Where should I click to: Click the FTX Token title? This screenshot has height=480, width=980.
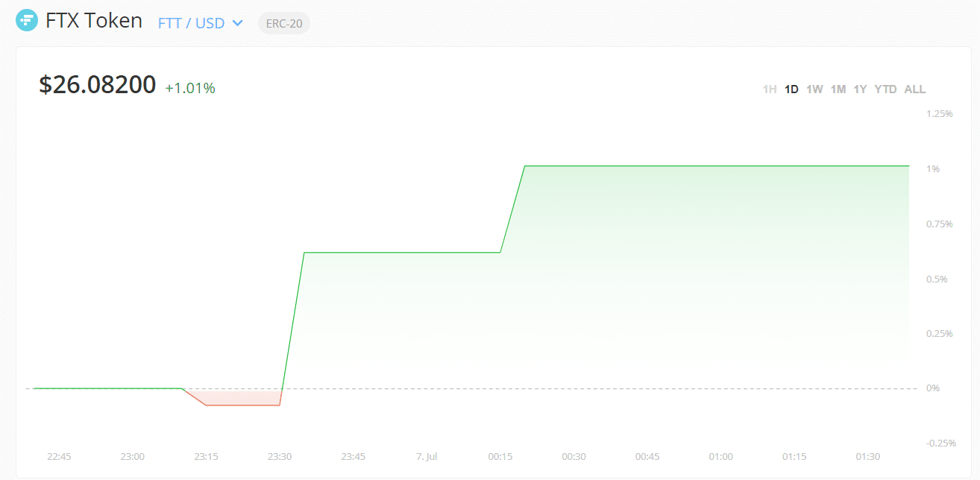tap(94, 21)
